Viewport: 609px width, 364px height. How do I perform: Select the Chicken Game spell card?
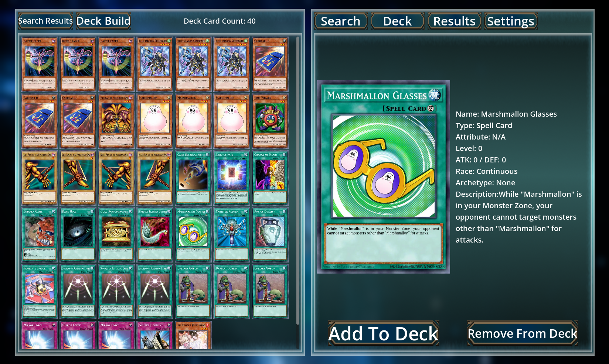pos(39,235)
